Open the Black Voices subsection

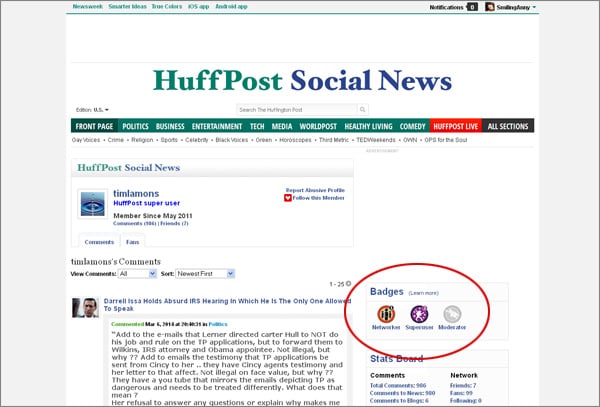pyautogui.click(x=232, y=140)
